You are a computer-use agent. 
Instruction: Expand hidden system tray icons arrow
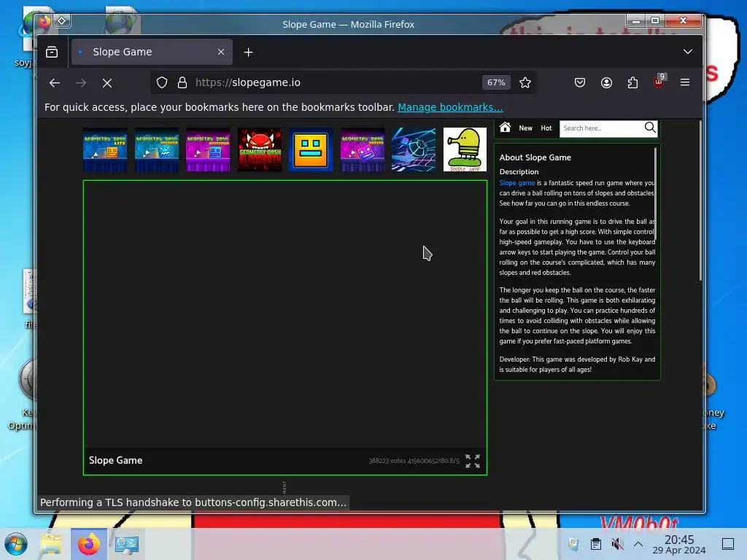tap(638, 544)
